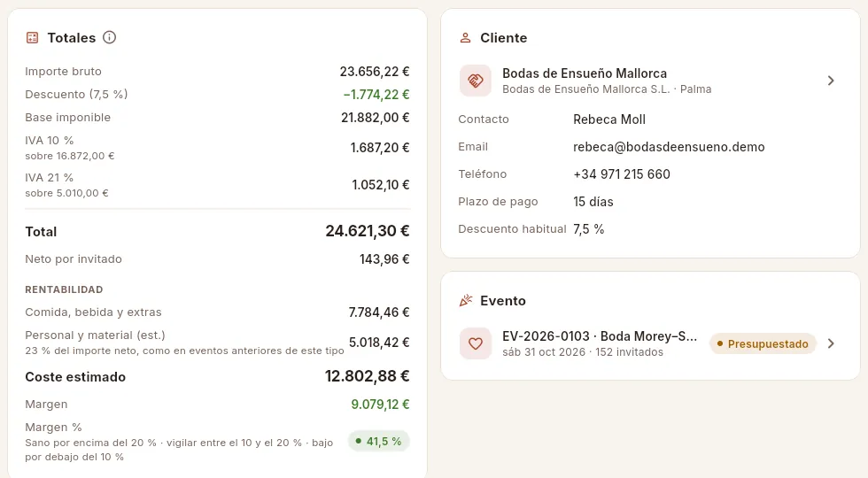Click Coste estimado value 12.802,88 €

pos(367,376)
